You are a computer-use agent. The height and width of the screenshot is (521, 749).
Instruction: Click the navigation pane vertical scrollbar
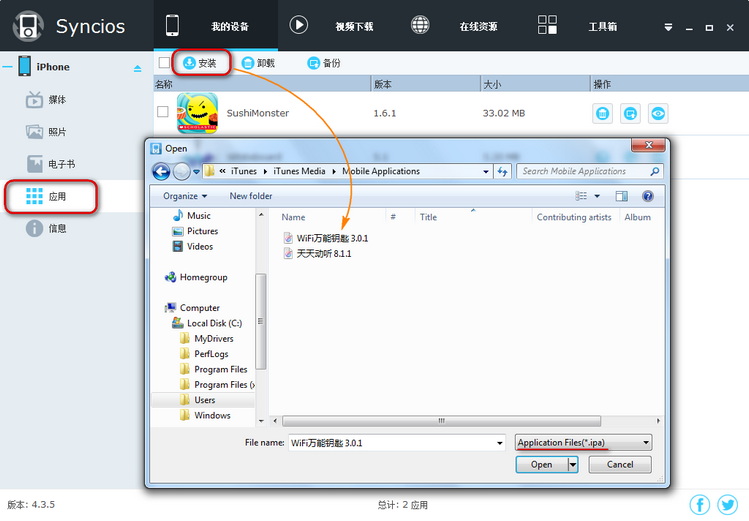click(260, 321)
